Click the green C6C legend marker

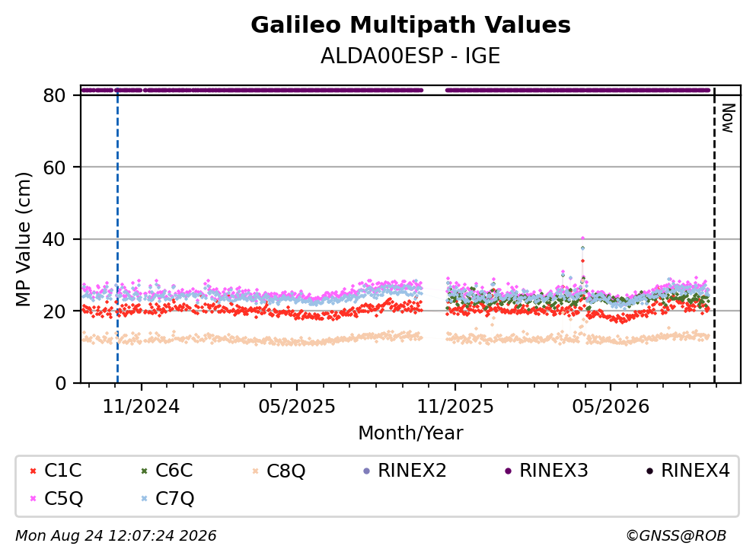point(144,471)
